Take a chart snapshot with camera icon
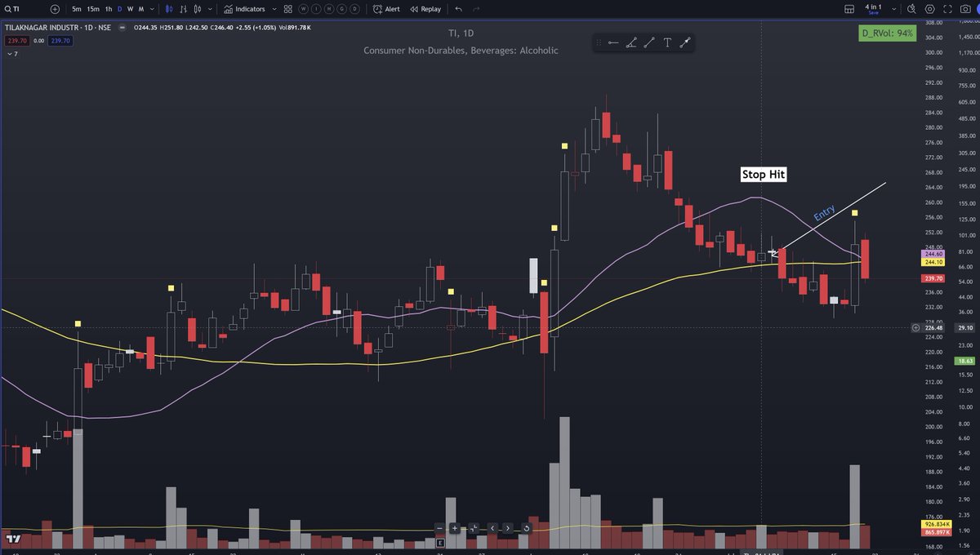The height and width of the screenshot is (555, 980). pos(965,9)
